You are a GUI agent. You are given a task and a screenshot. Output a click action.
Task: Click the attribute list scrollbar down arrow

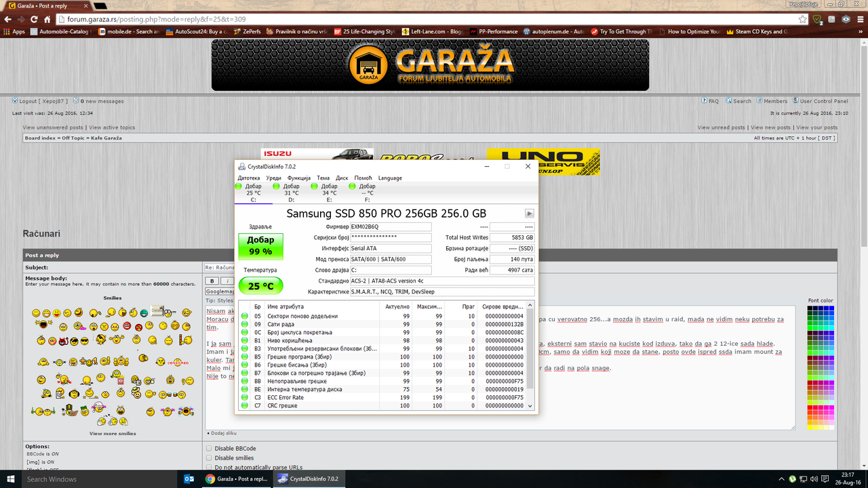point(530,406)
